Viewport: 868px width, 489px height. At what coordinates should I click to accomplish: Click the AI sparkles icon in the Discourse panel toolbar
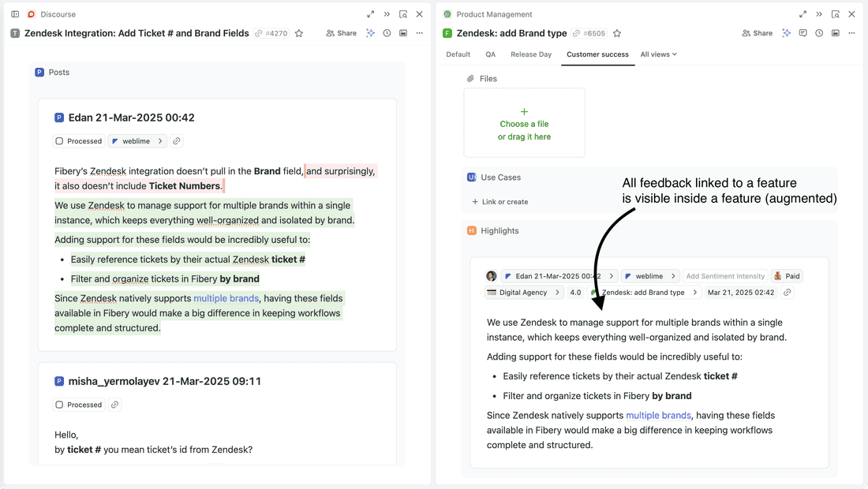point(371,33)
